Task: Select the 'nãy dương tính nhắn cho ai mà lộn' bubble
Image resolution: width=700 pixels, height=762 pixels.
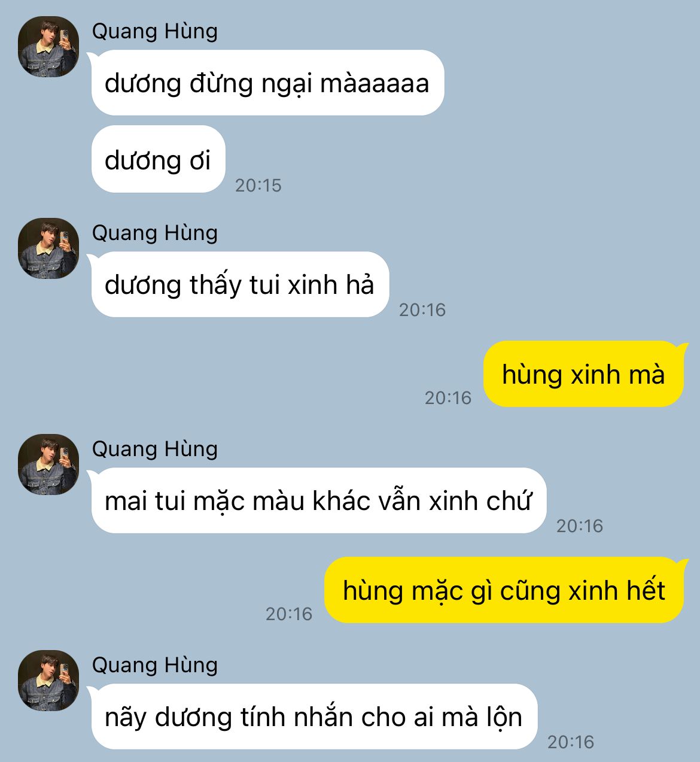Action: [x=314, y=717]
